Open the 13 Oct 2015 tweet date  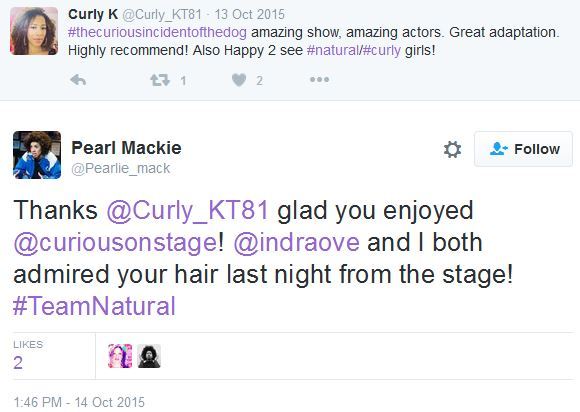[x=250, y=14]
